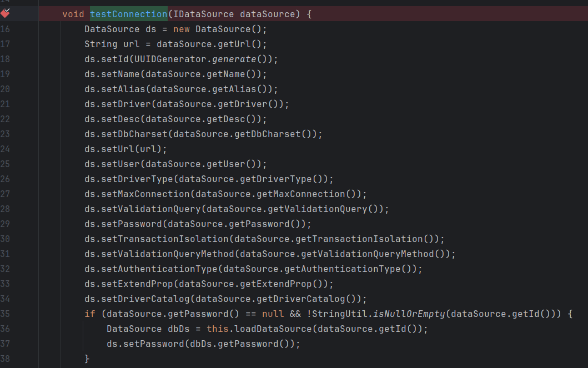
Task: Click gutter at line 24 to add breakpoint
Action: (x=5, y=149)
